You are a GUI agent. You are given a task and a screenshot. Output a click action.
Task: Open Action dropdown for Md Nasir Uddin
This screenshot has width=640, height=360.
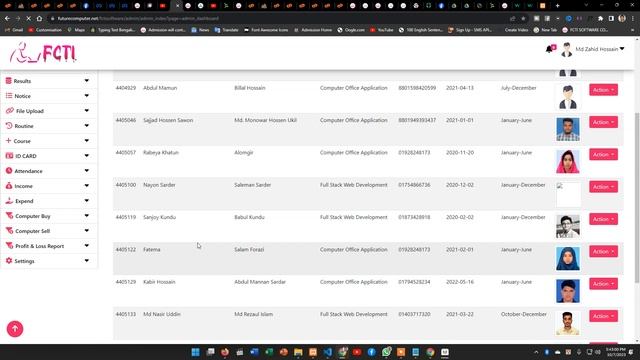tap(603, 316)
